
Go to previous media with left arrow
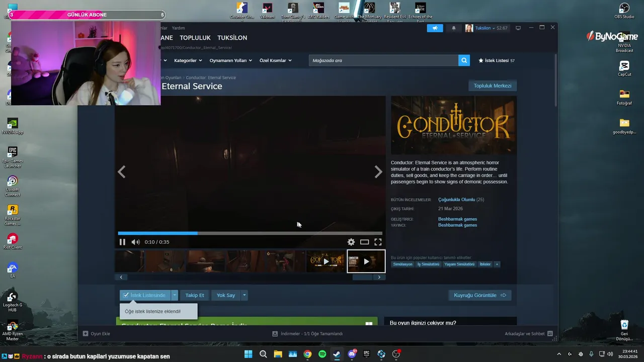[121, 172]
